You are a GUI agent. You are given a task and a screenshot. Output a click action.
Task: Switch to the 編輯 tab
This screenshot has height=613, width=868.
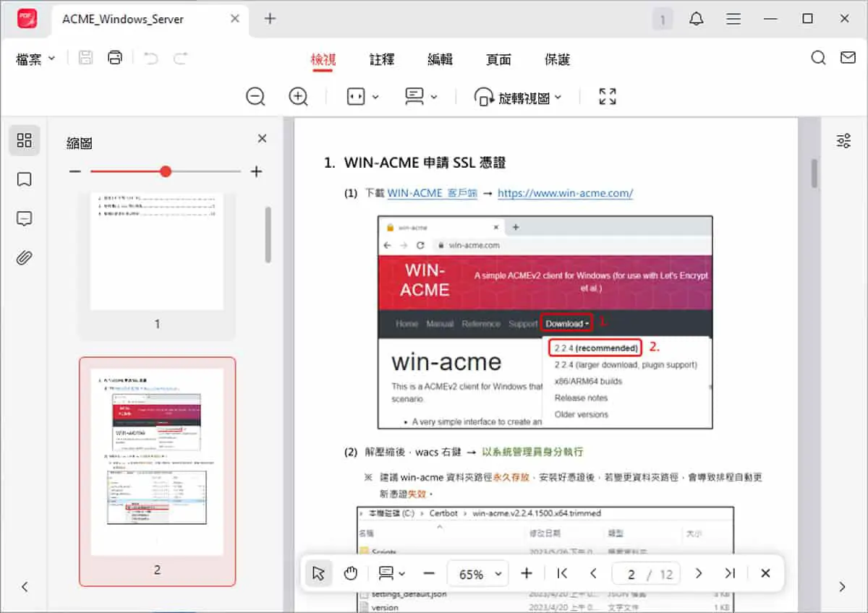click(440, 60)
